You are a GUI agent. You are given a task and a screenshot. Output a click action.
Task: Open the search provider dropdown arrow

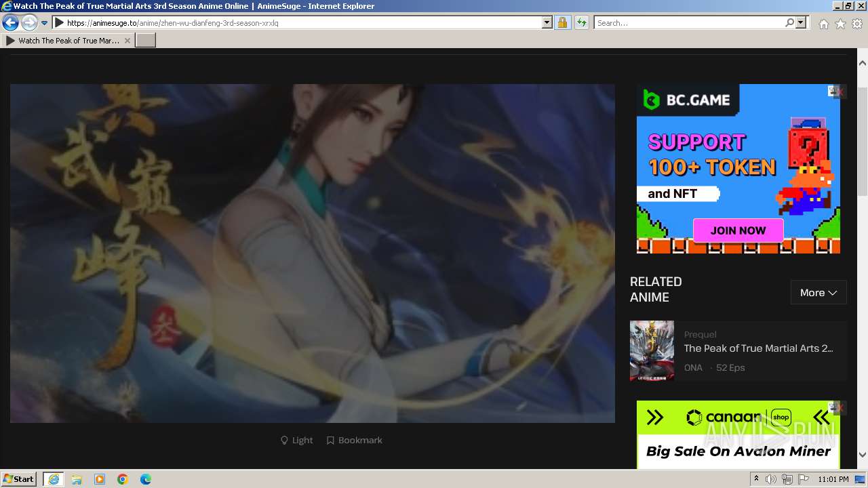[x=802, y=22]
